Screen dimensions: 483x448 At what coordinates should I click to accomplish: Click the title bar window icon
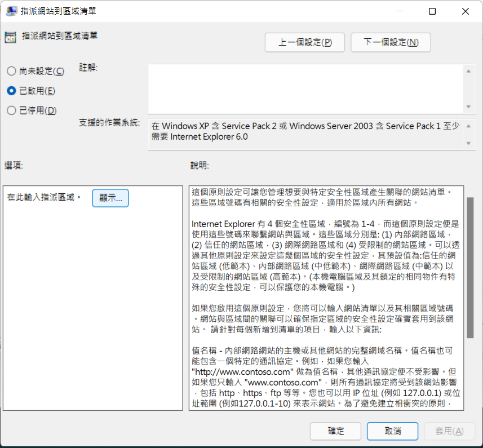11,11
